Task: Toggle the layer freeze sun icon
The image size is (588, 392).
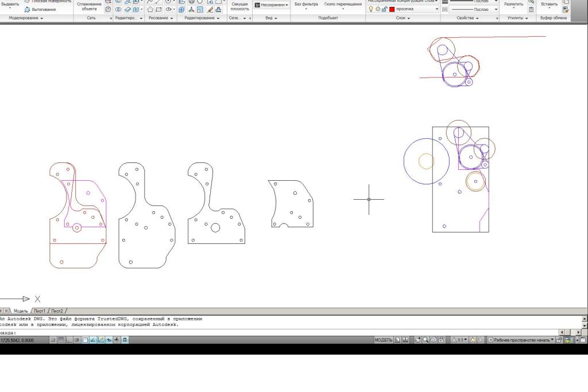Action: pyautogui.click(x=378, y=9)
